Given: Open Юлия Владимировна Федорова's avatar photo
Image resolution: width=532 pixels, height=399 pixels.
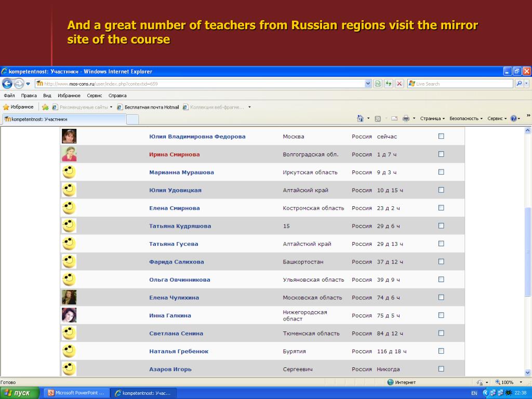Looking at the screenshot, I should (69, 137).
